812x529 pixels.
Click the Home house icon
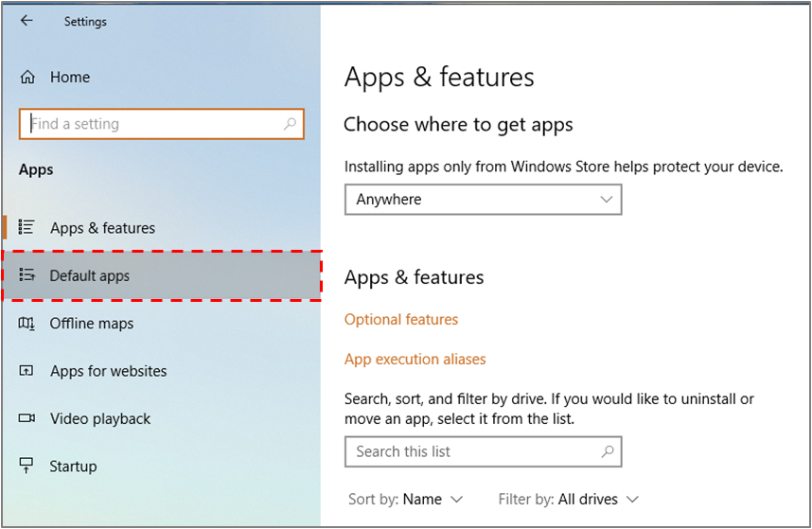(x=27, y=77)
